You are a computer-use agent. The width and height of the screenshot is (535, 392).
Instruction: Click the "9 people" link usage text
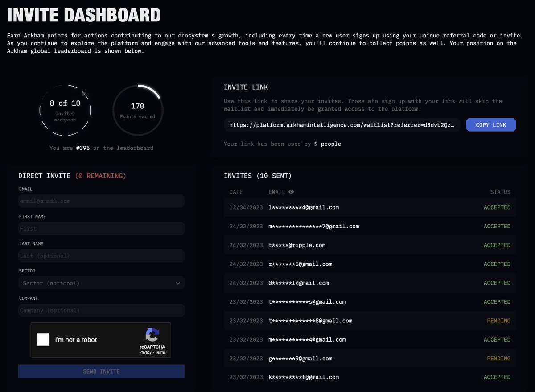(x=328, y=144)
